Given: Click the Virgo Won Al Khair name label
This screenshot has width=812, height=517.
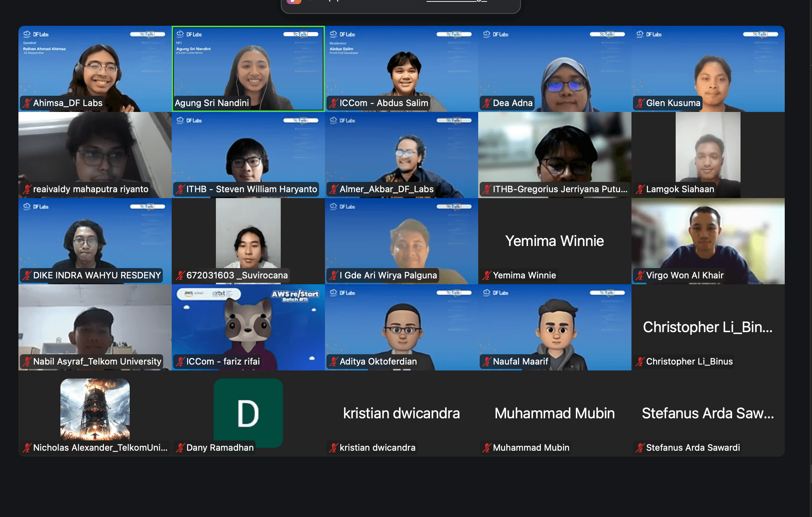Looking at the screenshot, I should click(685, 275).
